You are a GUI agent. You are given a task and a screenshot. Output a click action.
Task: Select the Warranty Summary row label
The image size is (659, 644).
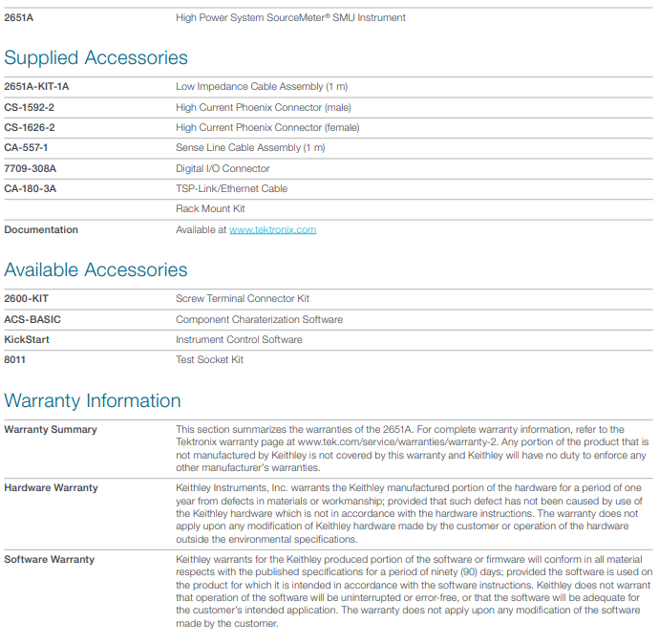(x=51, y=430)
